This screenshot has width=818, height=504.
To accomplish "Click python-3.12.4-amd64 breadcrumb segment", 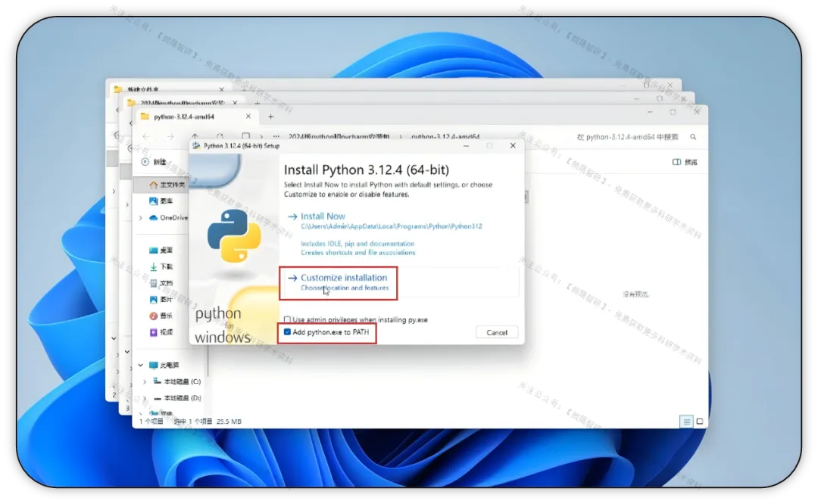I will pyautogui.click(x=445, y=136).
